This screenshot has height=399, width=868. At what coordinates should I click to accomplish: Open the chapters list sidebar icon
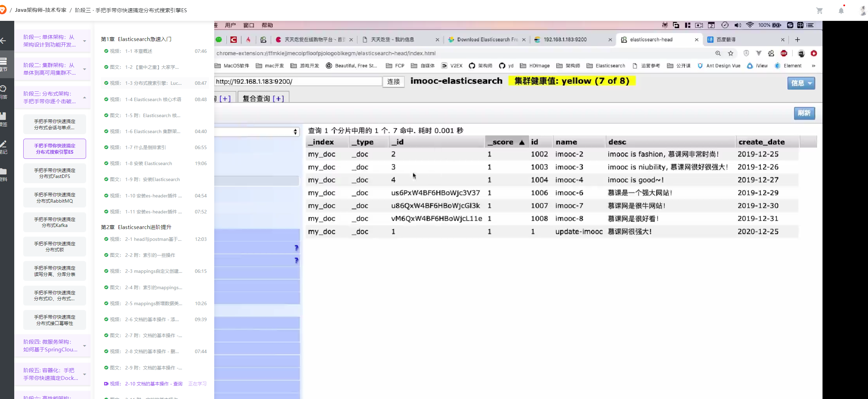(x=3, y=64)
